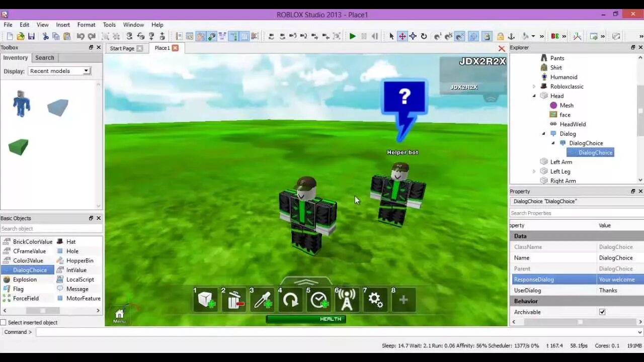Screen dimensions: 644x362
Task: Open the Edit menu
Action: (24, 25)
